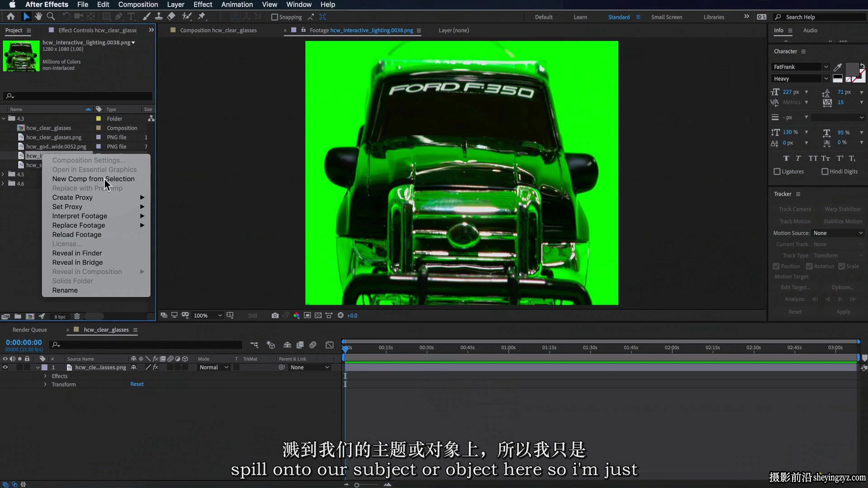Viewport: 868px width, 488px height.
Task: Enable the Ligatures checkbox
Action: click(777, 172)
